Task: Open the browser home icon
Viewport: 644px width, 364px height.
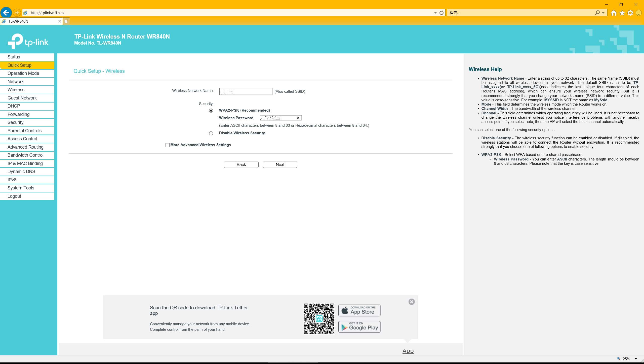Action: (x=614, y=13)
